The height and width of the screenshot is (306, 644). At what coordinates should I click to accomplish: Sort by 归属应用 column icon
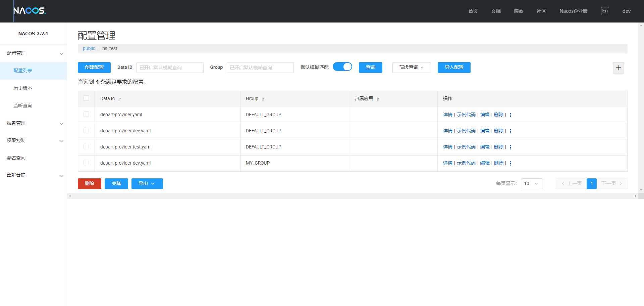[x=378, y=99]
